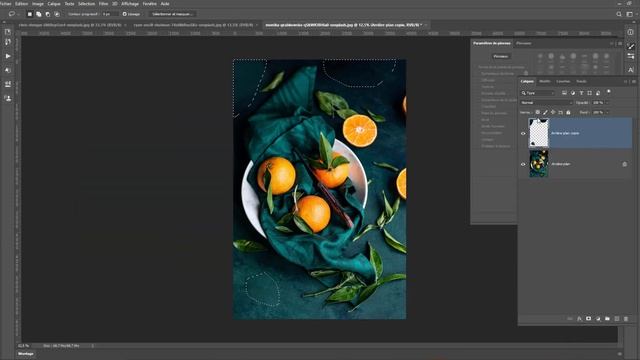The height and width of the screenshot is (360, 640).
Task: Open the Sélection menu
Action: click(87, 4)
